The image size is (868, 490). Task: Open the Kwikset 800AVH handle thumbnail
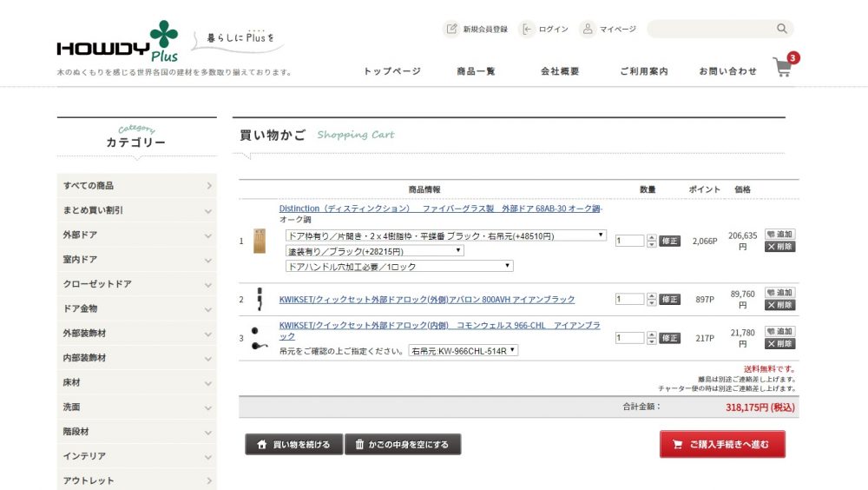pyautogui.click(x=259, y=299)
